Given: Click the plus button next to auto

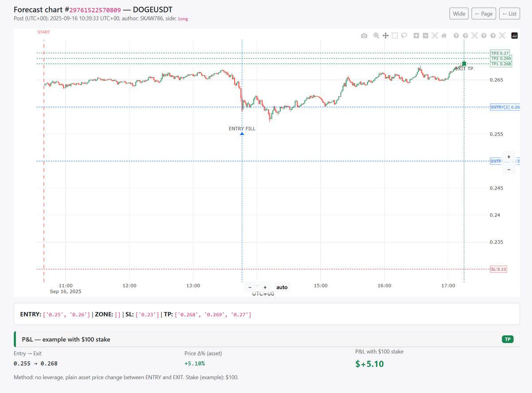Looking at the screenshot, I should tap(265, 287).
